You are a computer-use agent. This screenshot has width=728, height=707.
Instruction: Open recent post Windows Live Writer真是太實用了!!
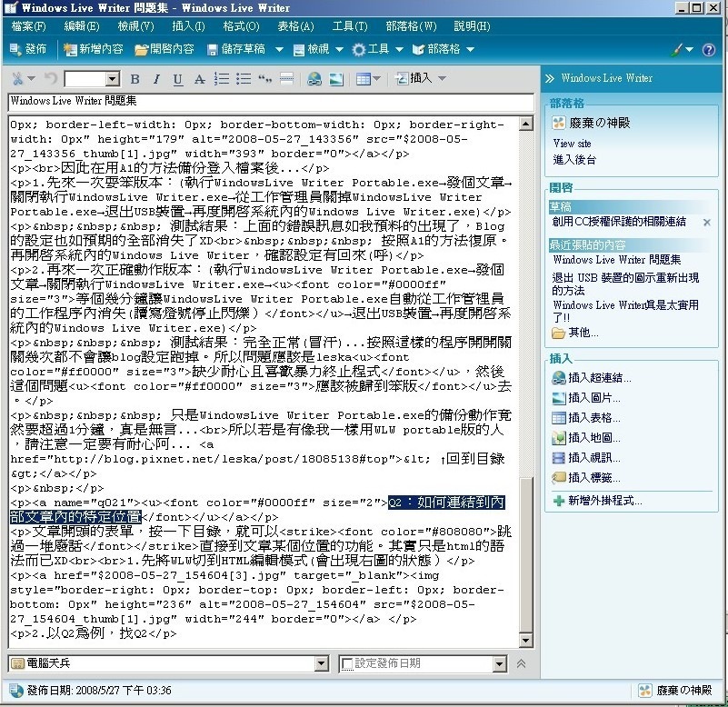tap(625, 312)
